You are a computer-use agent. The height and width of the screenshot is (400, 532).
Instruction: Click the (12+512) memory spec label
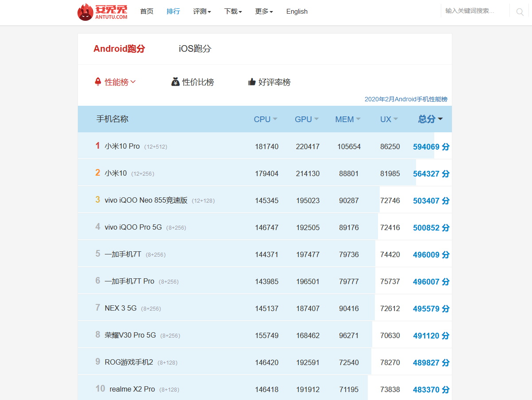pyautogui.click(x=156, y=146)
